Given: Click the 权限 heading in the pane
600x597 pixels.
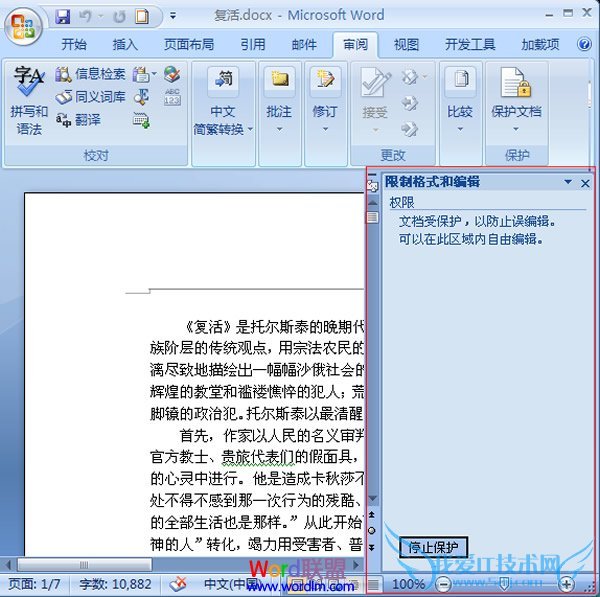Looking at the screenshot, I should [x=402, y=202].
